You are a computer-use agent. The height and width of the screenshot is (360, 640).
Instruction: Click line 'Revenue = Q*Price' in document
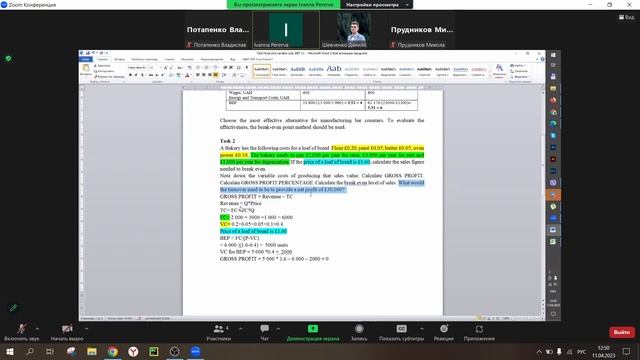241,203
